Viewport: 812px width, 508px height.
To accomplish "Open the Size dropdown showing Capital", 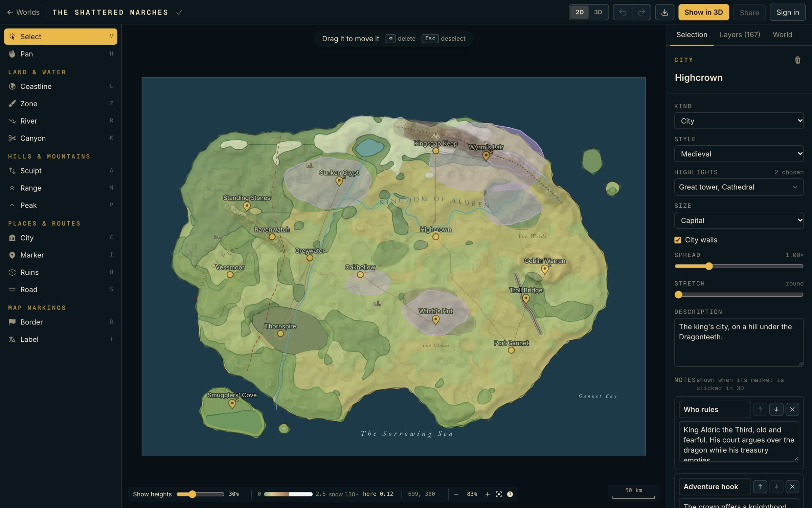I will click(x=739, y=220).
